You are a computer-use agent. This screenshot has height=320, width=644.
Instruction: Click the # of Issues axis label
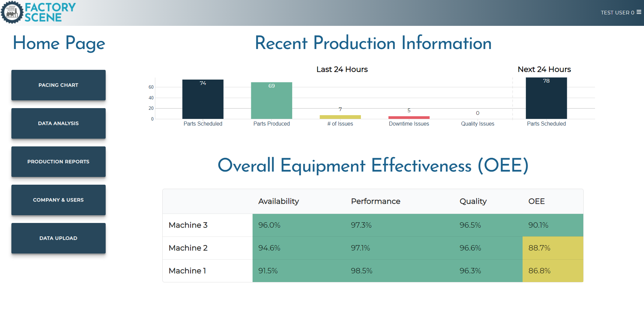click(x=340, y=124)
